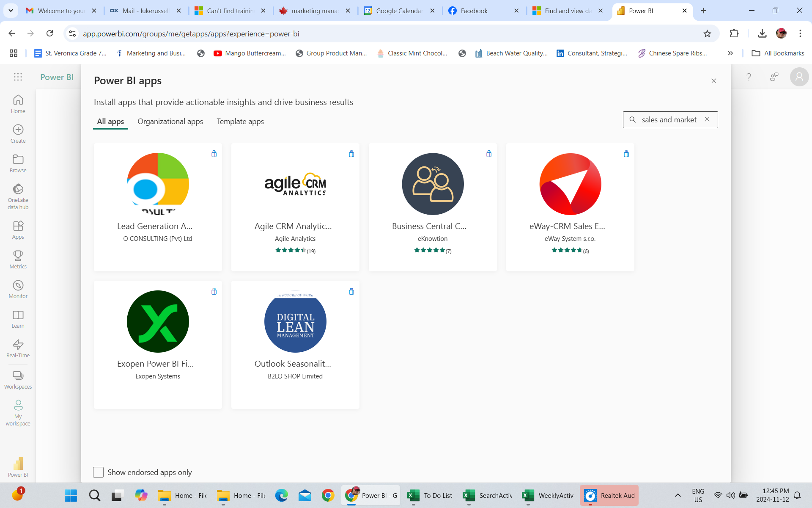Expand the tab search dropdown in Chrome
Screen dimensions: 812x508
pyautogui.click(x=11, y=11)
